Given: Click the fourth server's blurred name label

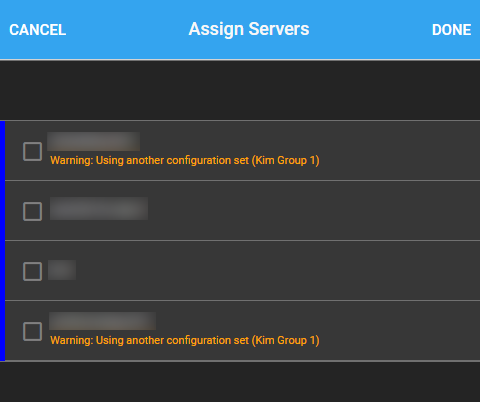Looking at the screenshot, I should pos(102,321).
